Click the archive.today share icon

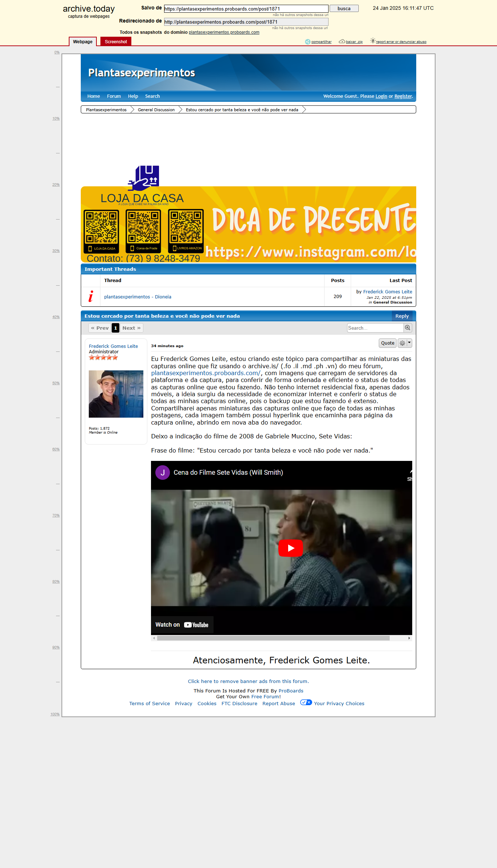coord(308,42)
